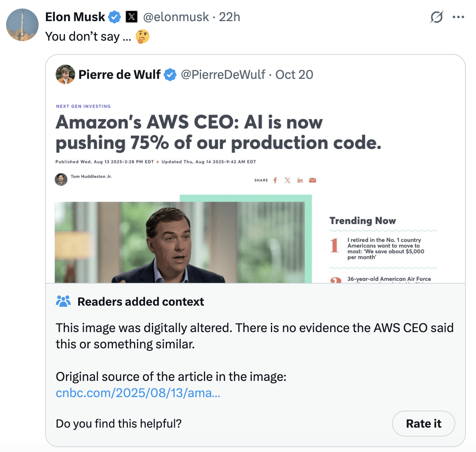This screenshot has width=476, height=452.
Task: Click the @elonmusk handle
Action: [x=176, y=17]
